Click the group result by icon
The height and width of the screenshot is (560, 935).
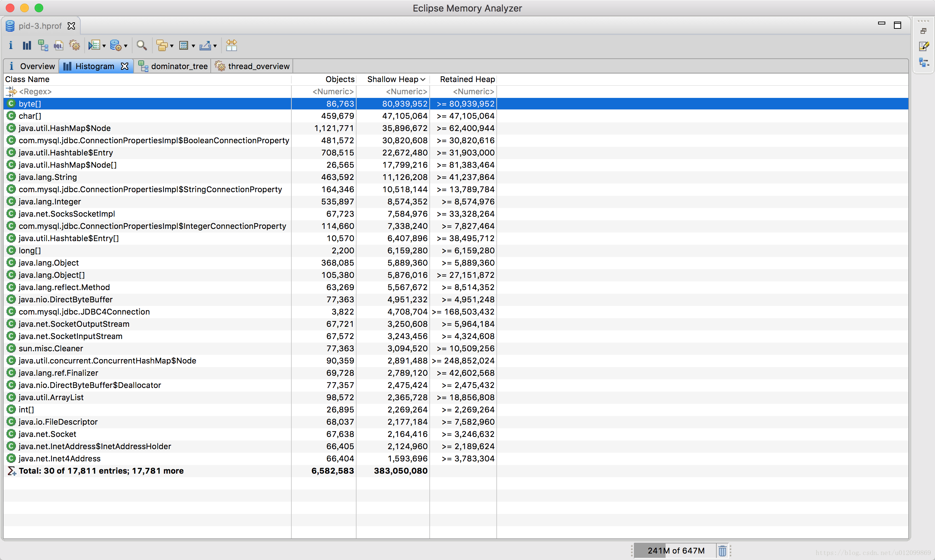point(162,46)
